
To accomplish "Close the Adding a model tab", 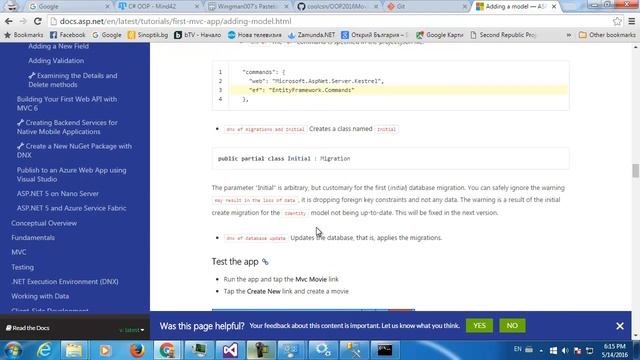I will pyautogui.click(x=554, y=7).
